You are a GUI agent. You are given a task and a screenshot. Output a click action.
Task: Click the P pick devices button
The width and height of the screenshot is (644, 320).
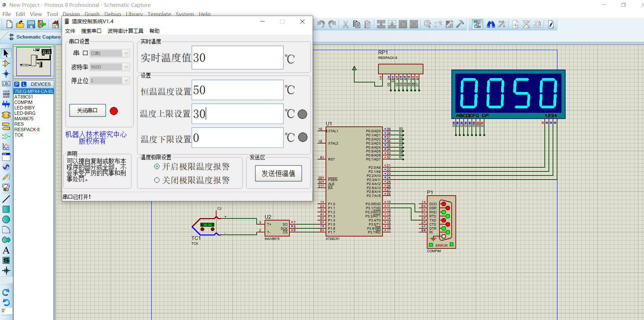click(17, 84)
